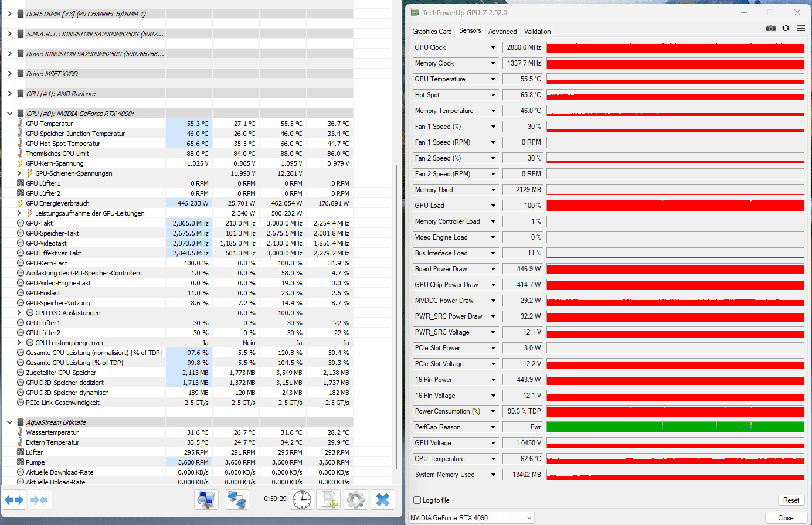
Task: Open the GPU Clock sensor dropdown
Action: (493, 47)
